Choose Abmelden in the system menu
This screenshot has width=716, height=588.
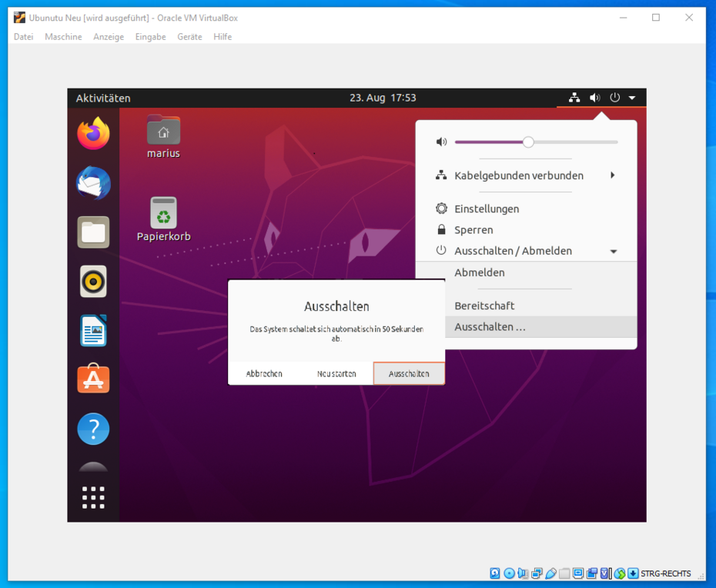[480, 272]
